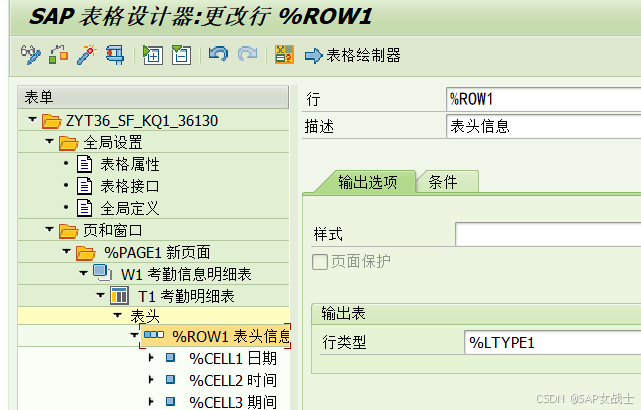641x410 pixels.
Task: Open 全局定义 global definitions
Action: pos(130,208)
